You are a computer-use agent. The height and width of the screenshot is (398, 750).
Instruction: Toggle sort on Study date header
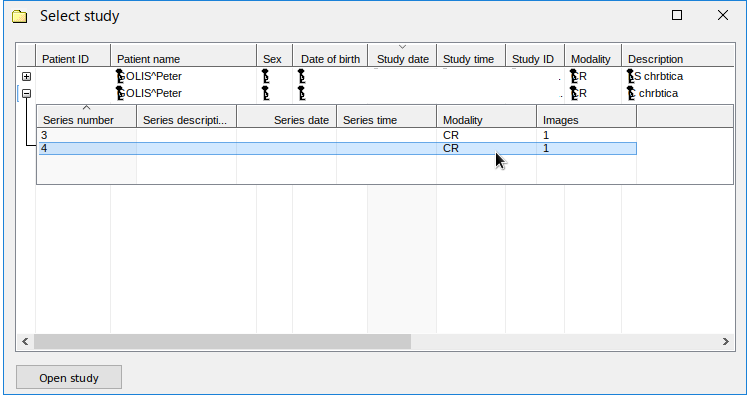(402, 55)
